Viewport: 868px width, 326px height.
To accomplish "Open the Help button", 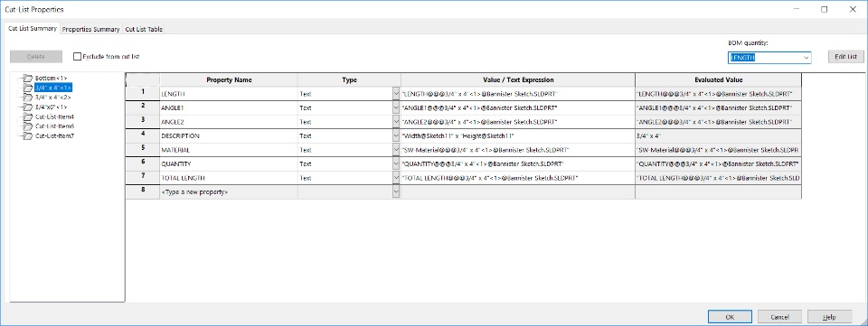I will click(x=829, y=317).
